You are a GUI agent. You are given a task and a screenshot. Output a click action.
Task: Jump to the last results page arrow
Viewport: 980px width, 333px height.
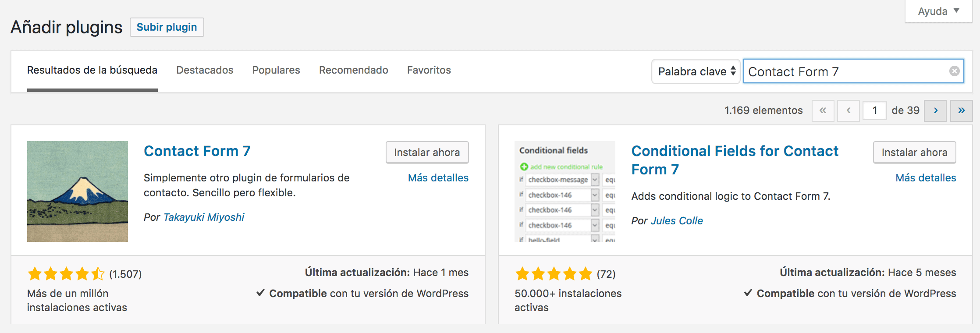961,110
